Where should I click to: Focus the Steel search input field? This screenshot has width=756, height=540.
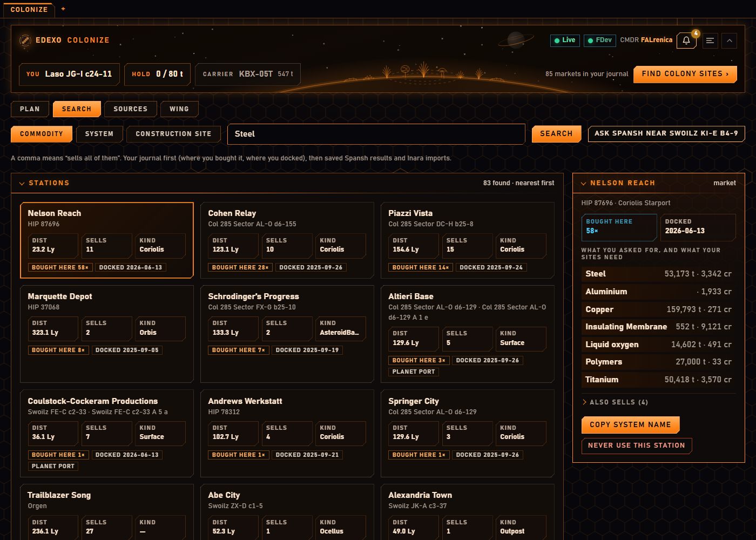point(376,134)
